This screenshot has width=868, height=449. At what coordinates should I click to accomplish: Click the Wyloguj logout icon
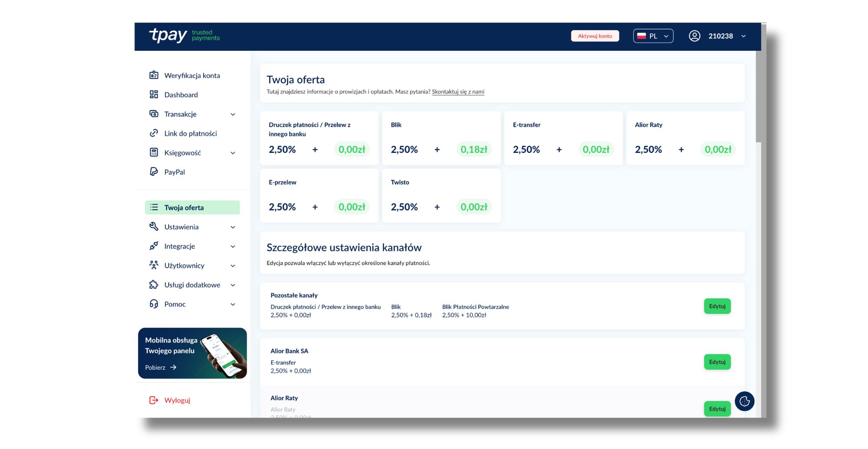154,400
